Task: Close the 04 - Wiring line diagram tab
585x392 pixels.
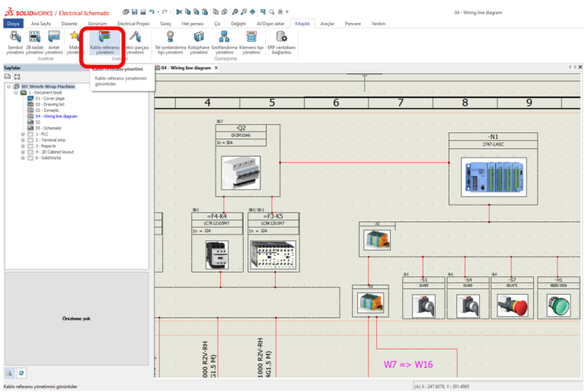Action: 216,68
